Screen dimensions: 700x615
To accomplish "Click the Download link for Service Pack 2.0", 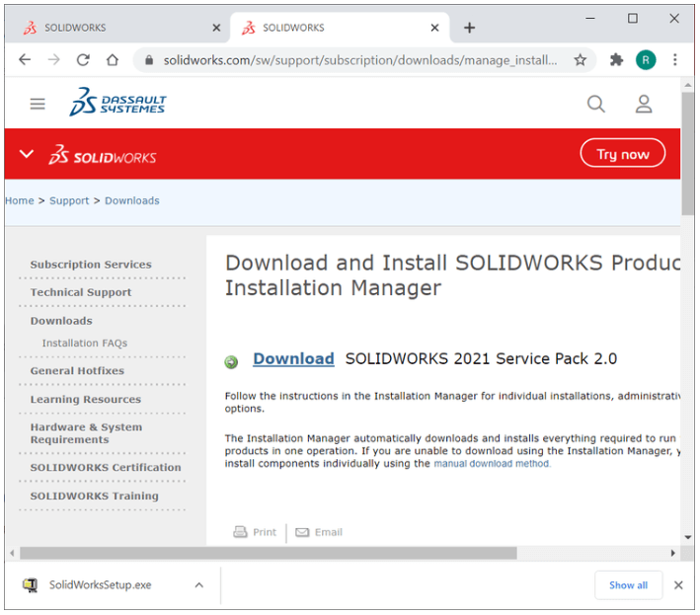I will click(293, 358).
